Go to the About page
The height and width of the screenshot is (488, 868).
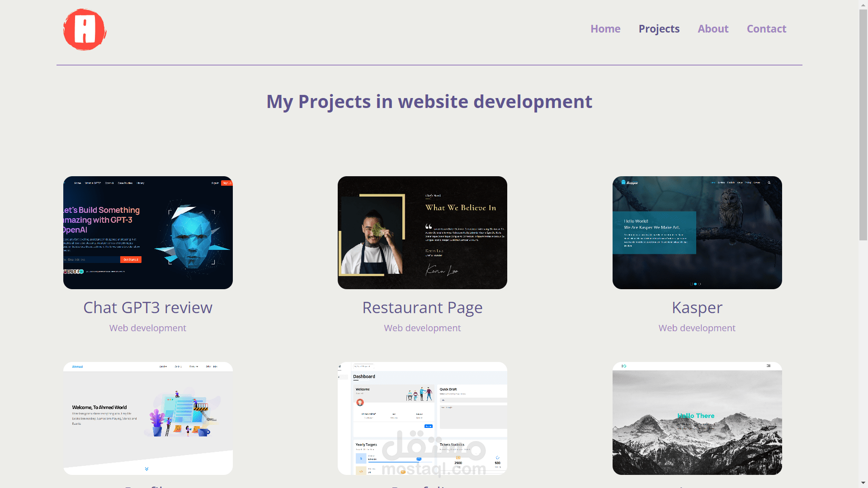[x=712, y=29]
